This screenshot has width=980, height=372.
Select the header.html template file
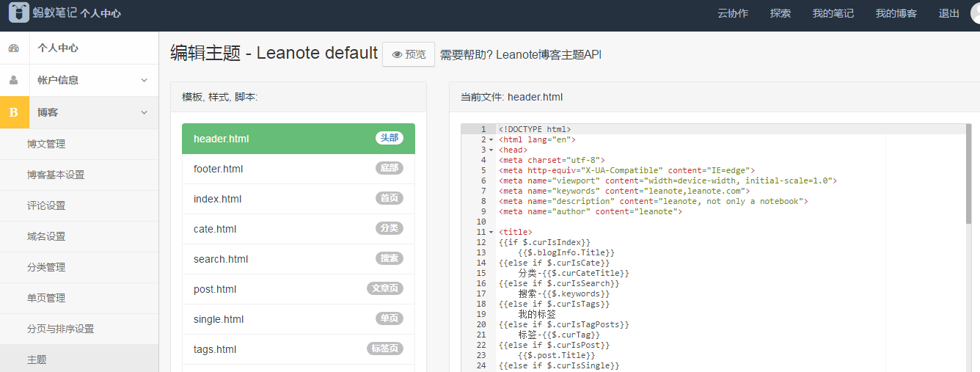coord(299,139)
